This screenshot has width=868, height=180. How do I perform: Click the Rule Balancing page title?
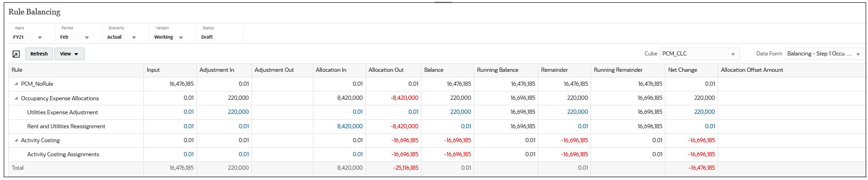click(x=34, y=12)
